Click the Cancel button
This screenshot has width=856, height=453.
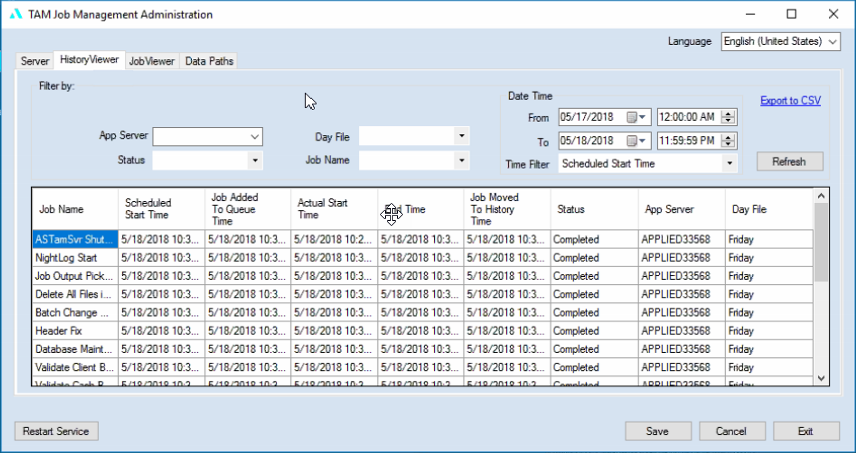point(732,431)
